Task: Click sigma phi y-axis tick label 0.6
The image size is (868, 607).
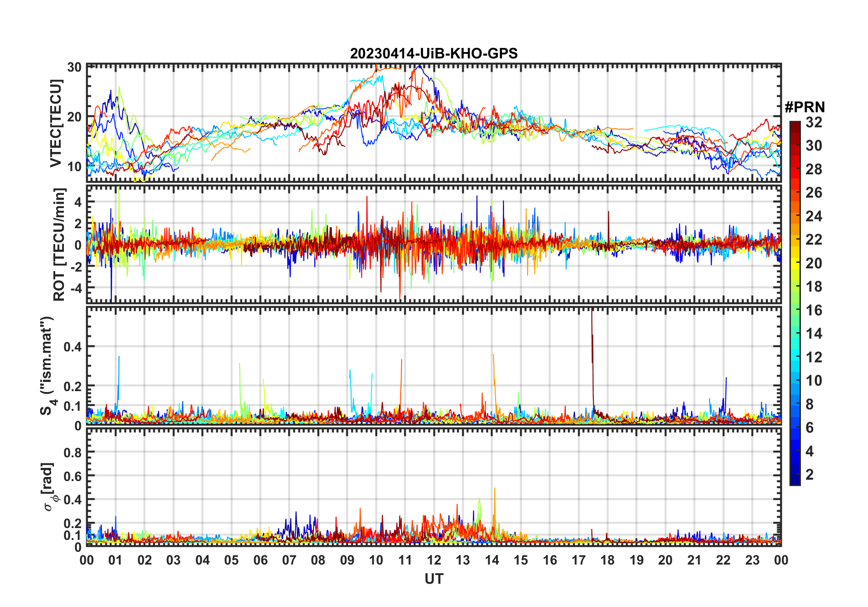Action: pos(72,476)
